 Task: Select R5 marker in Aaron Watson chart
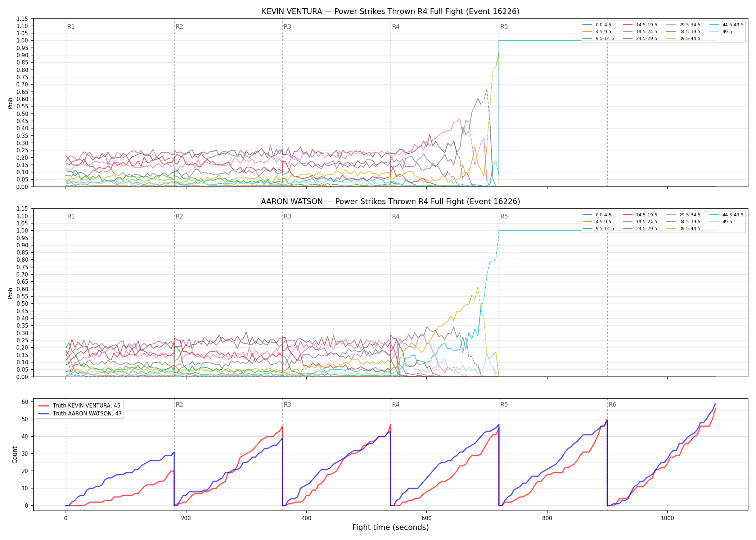(504, 216)
